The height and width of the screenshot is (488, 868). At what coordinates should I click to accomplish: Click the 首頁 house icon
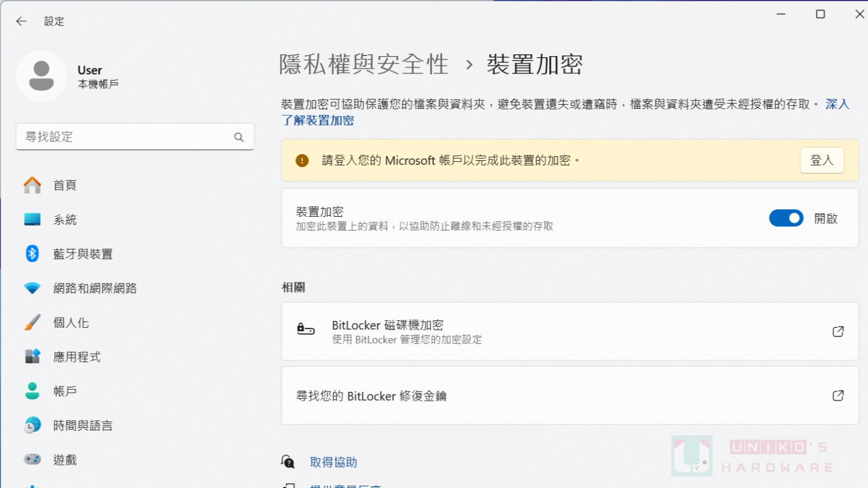[32, 185]
